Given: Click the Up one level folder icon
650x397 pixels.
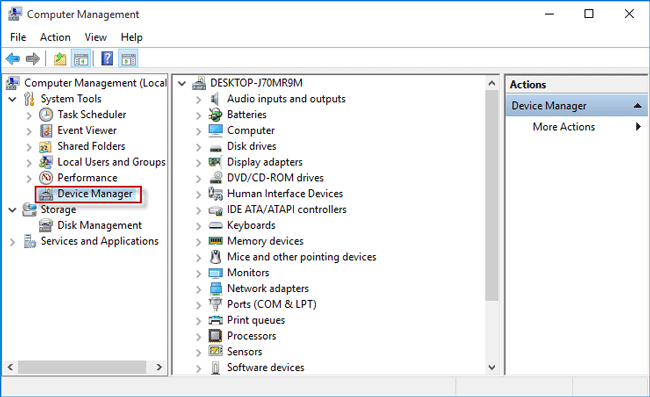Looking at the screenshot, I should point(60,59).
